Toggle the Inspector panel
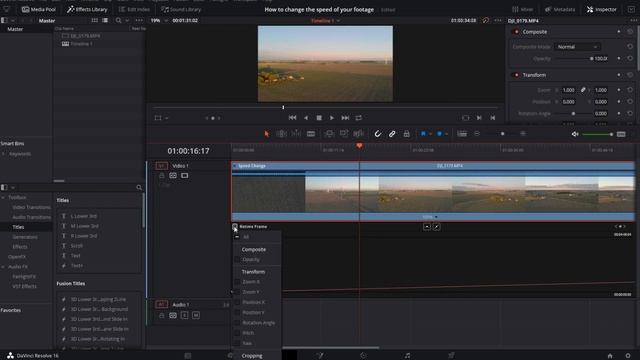 [x=601, y=9]
